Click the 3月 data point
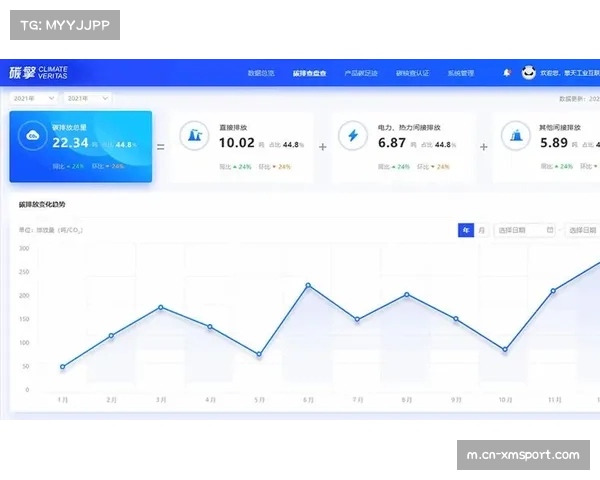 click(x=161, y=307)
